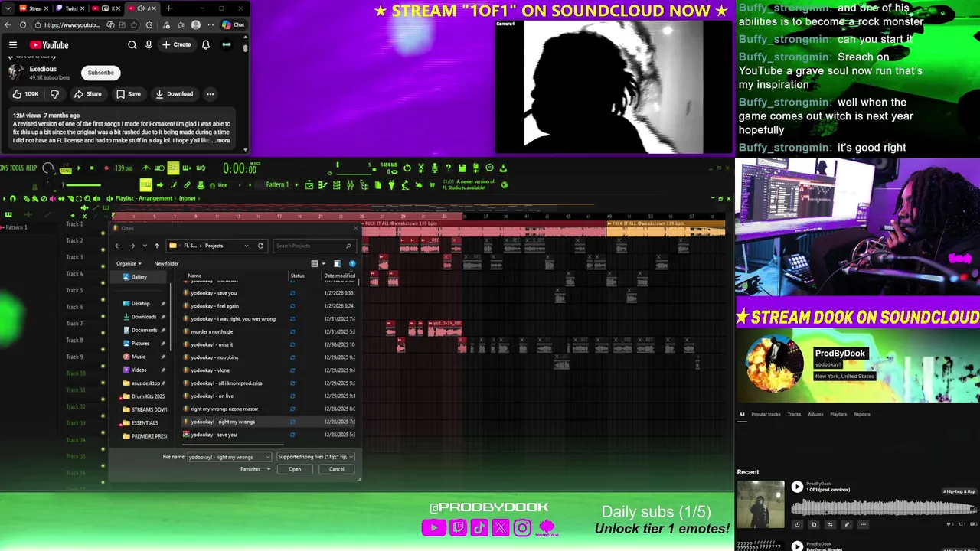Open the piano roll icon

tap(323, 185)
